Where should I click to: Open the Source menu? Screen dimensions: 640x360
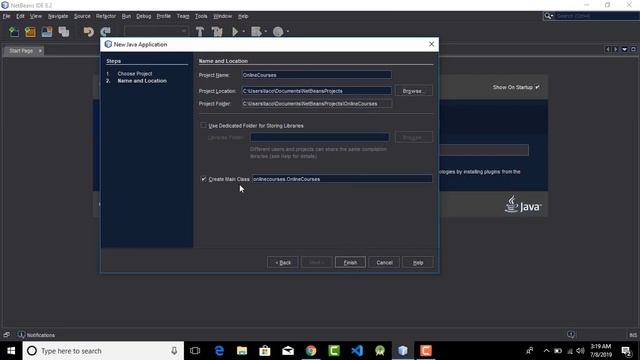click(82, 16)
